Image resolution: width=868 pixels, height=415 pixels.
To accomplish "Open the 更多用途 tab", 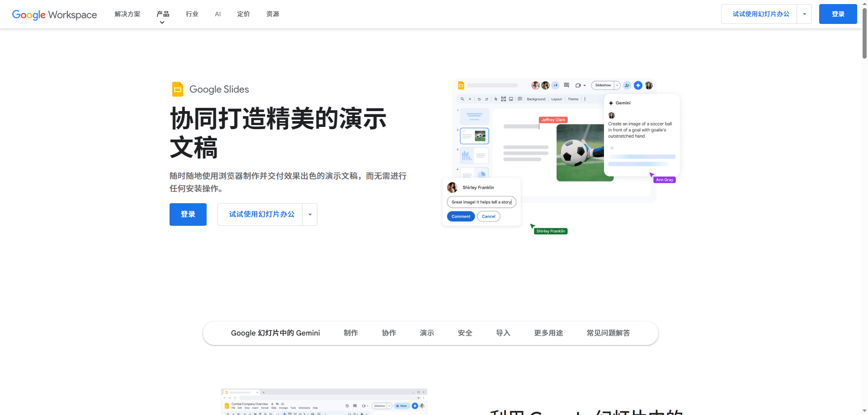I will coord(548,333).
